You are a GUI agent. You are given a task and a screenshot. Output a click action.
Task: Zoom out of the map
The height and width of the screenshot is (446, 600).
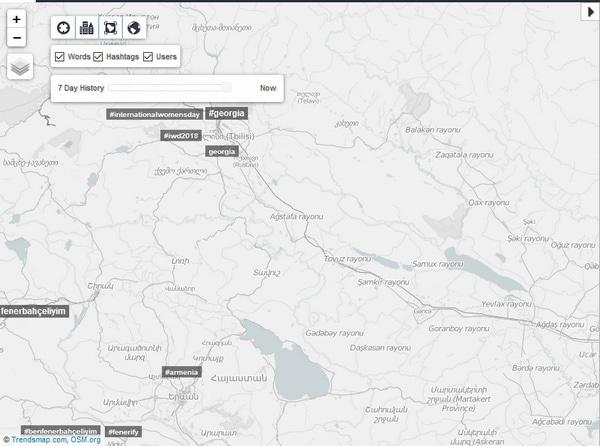click(16, 38)
